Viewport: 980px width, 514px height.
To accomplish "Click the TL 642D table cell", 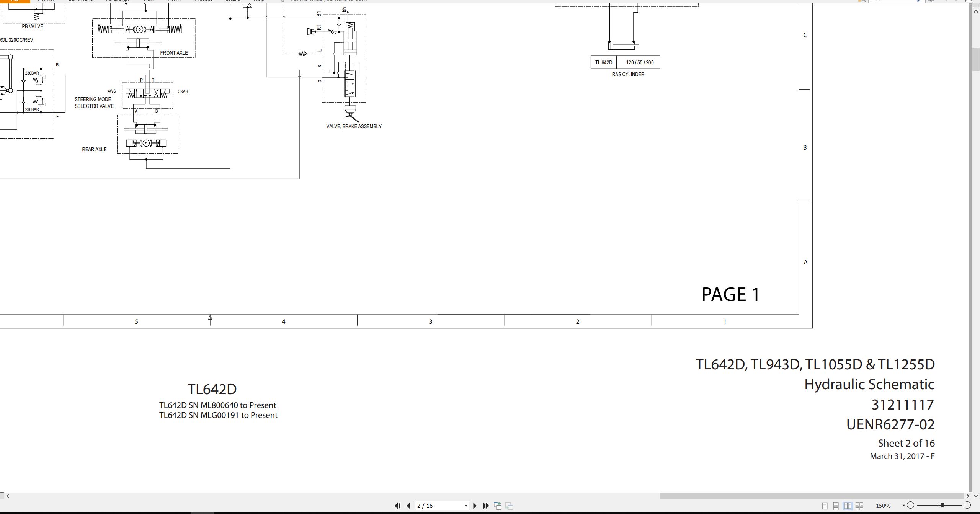I will pos(604,62).
